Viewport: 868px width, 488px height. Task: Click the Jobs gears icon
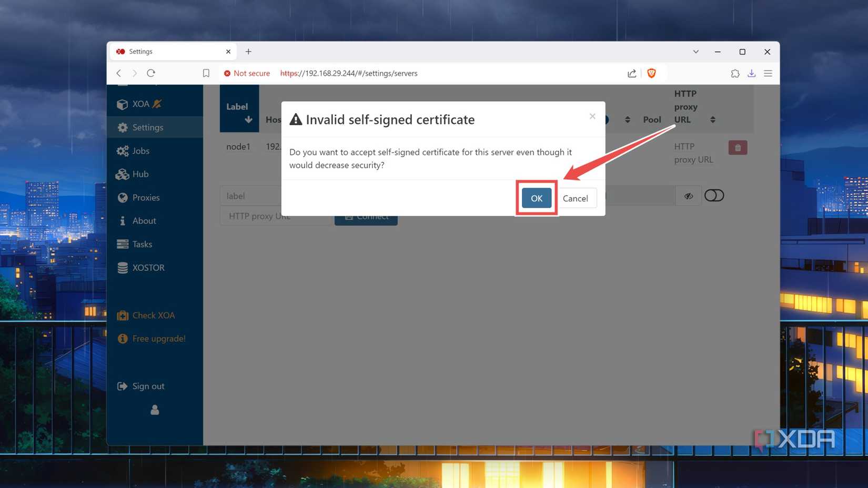pos(123,151)
